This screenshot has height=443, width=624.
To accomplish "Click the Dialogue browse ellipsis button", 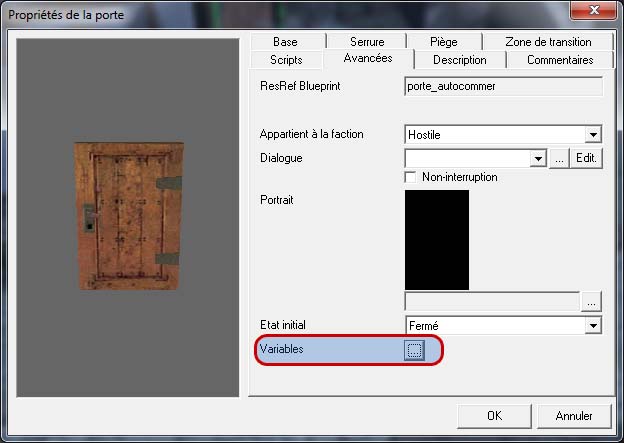I will click(560, 158).
